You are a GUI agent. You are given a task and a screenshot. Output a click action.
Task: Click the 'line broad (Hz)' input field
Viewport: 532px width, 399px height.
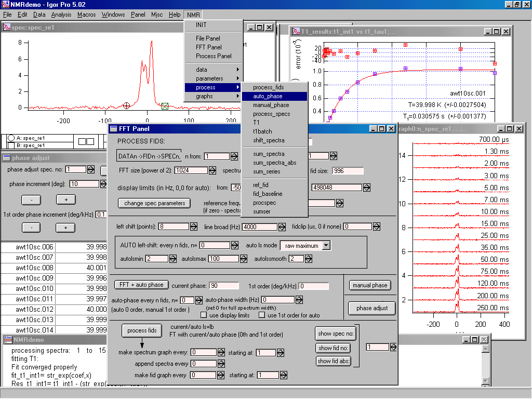(259, 227)
